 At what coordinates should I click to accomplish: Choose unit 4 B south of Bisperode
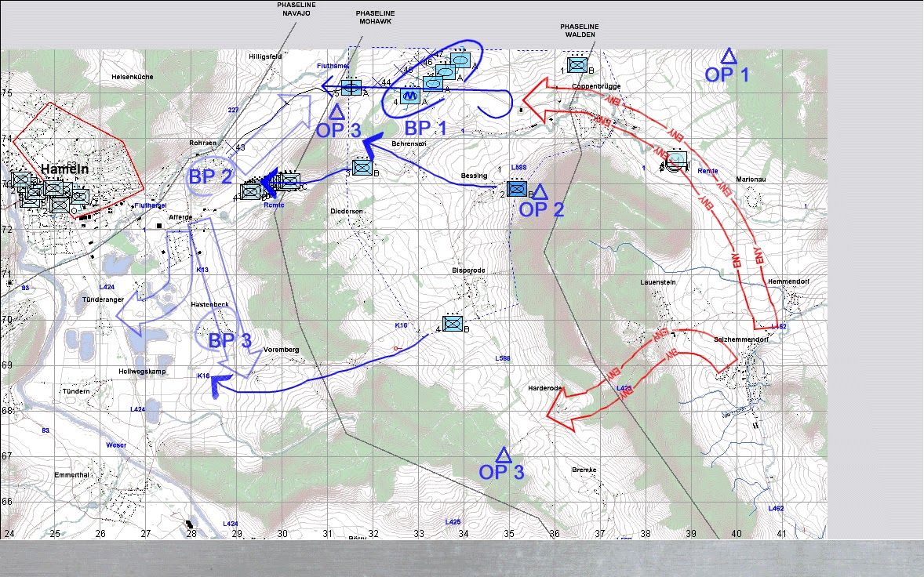(x=453, y=323)
